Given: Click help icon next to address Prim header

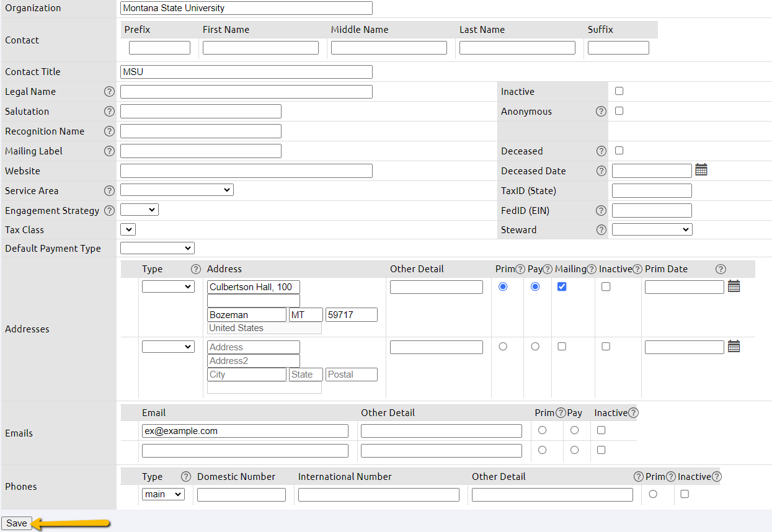Looking at the screenshot, I should [520, 269].
